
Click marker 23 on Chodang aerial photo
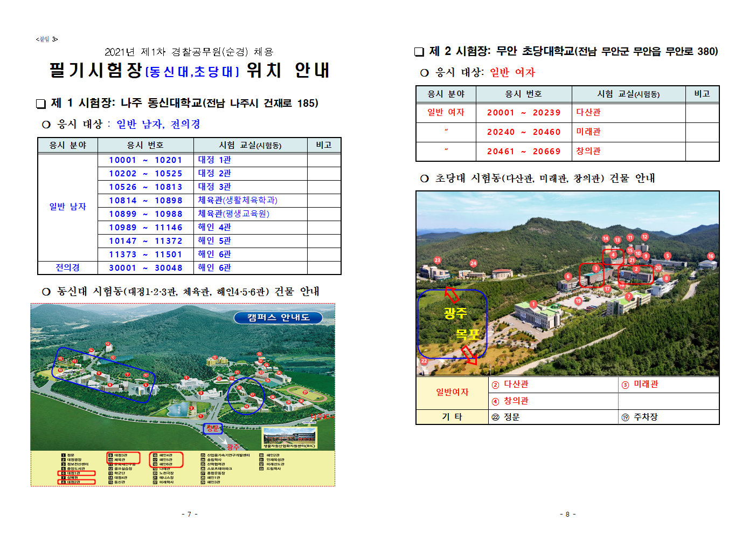click(x=438, y=260)
